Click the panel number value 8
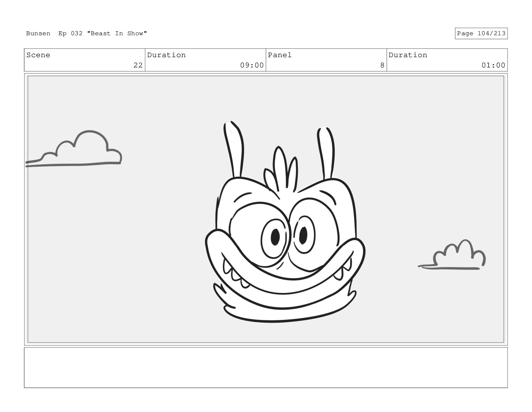The image size is (532, 412). [x=382, y=65]
